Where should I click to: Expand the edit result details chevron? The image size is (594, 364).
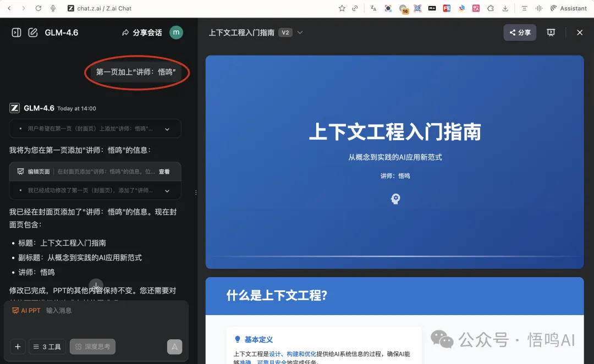[x=167, y=190]
